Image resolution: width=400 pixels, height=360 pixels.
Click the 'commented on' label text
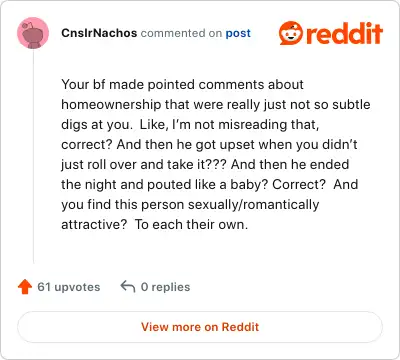pyautogui.click(x=181, y=33)
